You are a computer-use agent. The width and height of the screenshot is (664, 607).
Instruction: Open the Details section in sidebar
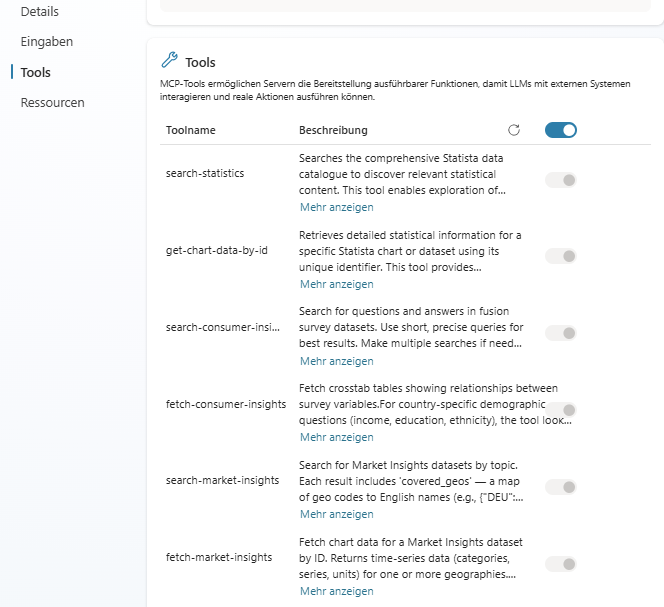click(x=40, y=11)
